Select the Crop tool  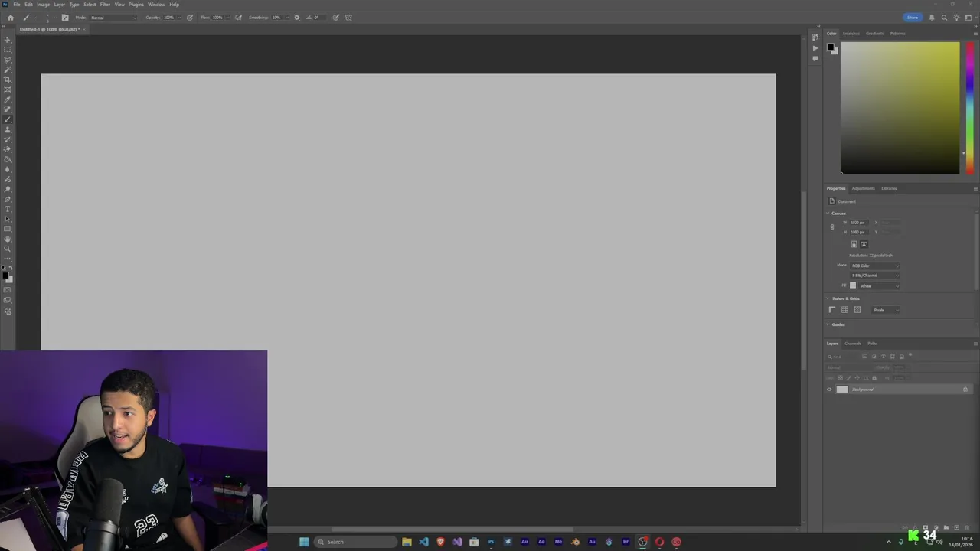coord(8,80)
